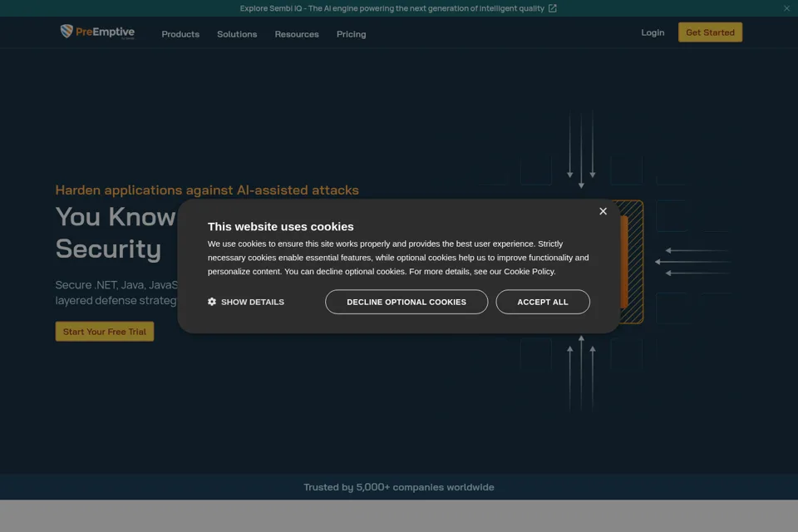
Task: Click 'Harden applications against AI-assisted attacks' text
Action: (207, 190)
